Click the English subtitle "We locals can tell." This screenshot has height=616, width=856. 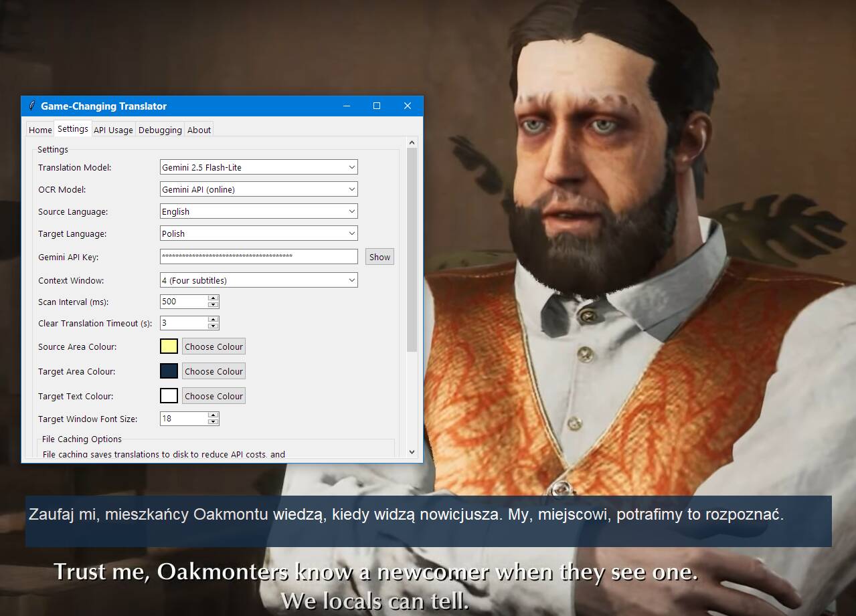click(375, 600)
